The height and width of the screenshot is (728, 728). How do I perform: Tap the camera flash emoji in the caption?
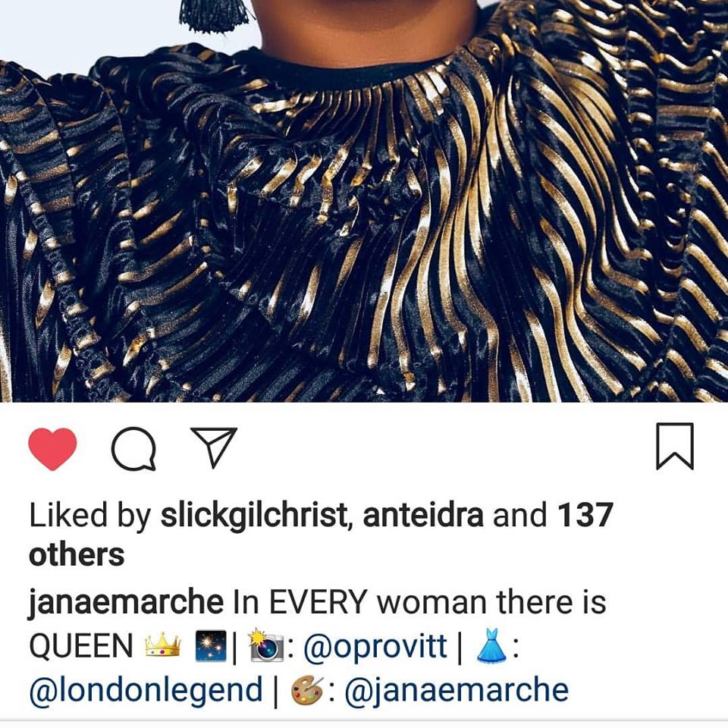point(266,645)
